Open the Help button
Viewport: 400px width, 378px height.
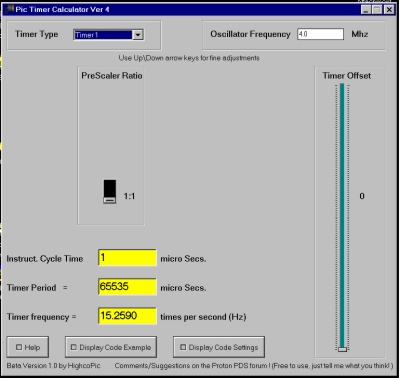[x=28, y=347]
